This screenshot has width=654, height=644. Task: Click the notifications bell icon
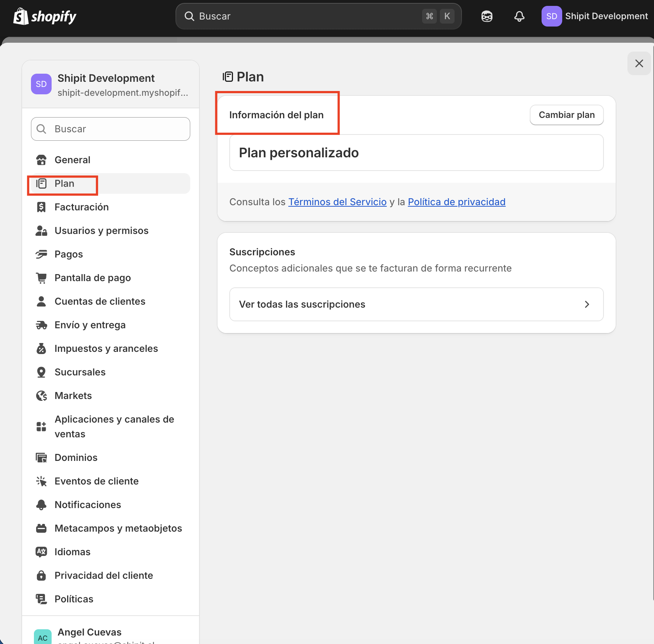click(519, 16)
